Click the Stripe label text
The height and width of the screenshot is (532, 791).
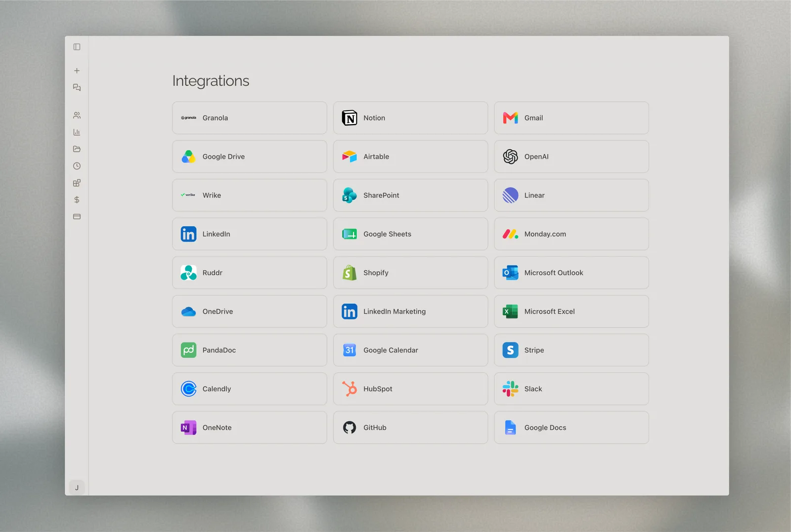[x=534, y=350]
